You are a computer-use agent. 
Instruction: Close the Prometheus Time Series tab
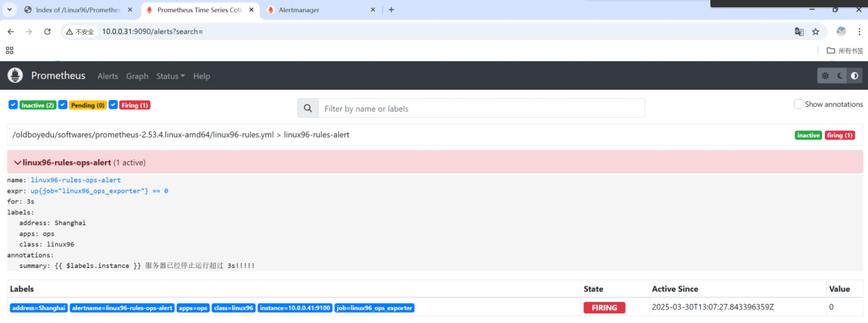[252, 10]
